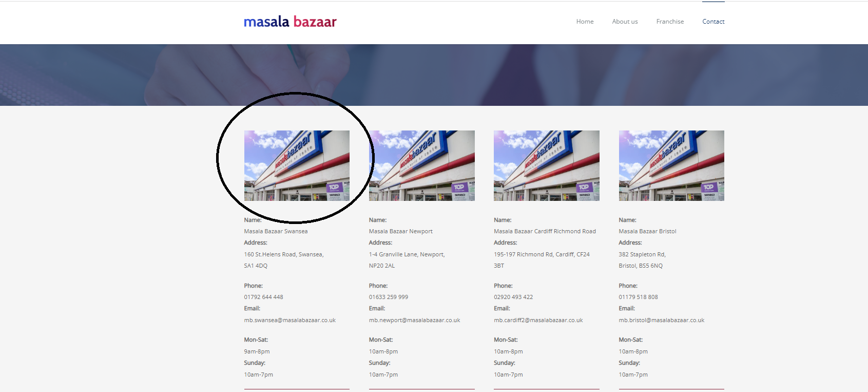Navigate to the Franchise page
This screenshot has width=868, height=392.
[x=670, y=22]
